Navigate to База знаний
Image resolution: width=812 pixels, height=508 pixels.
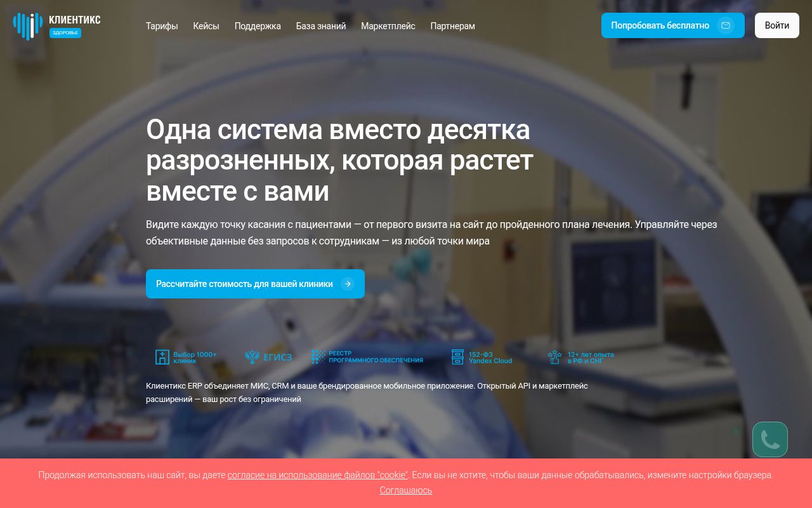[x=321, y=26]
